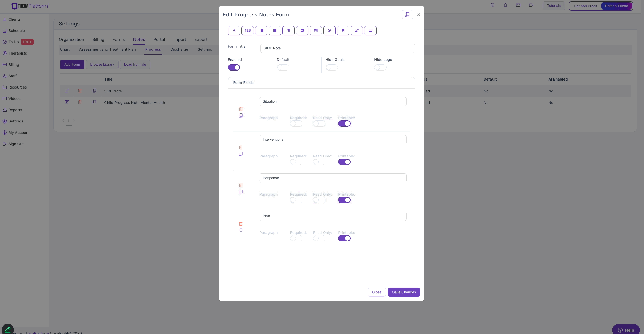
Task: Switch to the Organization settings tab
Action: pyautogui.click(x=71, y=39)
